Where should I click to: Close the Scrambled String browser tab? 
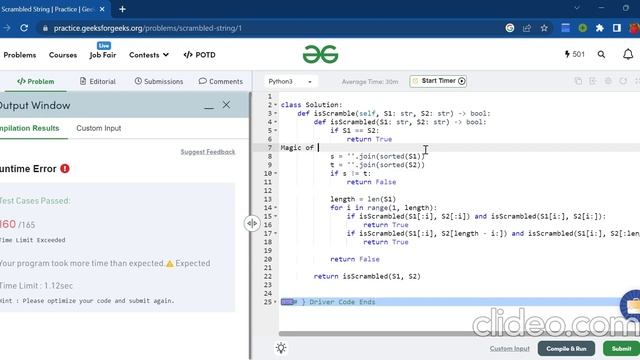coord(102,9)
